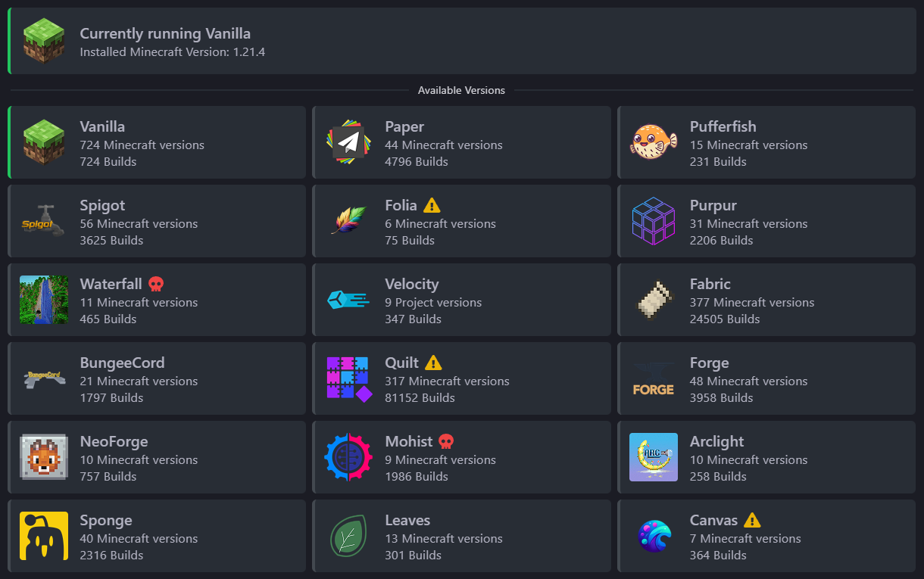The width and height of the screenshot is (924, 579).
Task: Click the skull icon next to Mohist
Action: point(445,440)
